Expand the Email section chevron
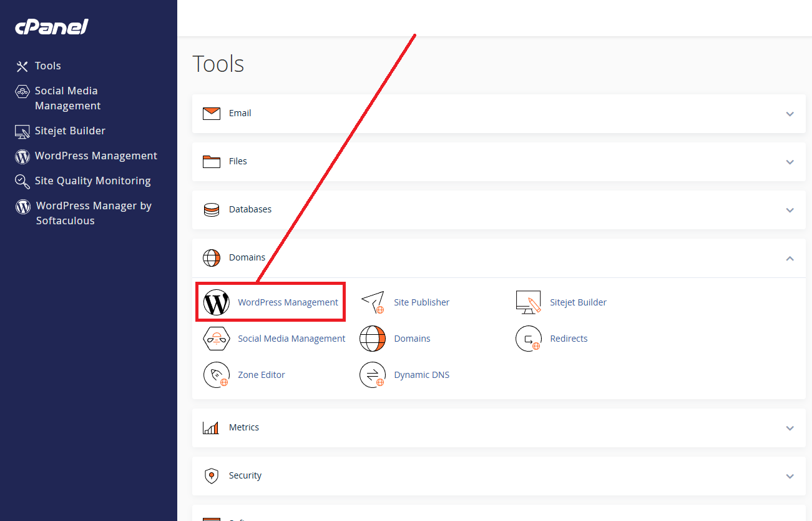This screenshot has height=521, width=812. point(790,114)
